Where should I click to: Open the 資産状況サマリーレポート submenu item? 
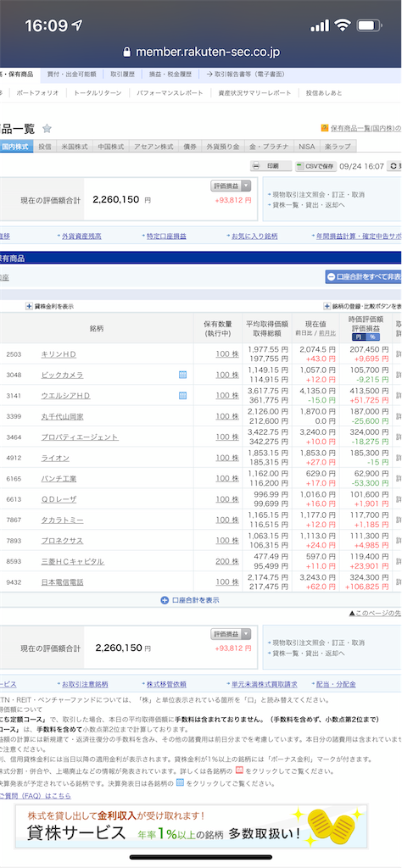click(x=254, y=93)
